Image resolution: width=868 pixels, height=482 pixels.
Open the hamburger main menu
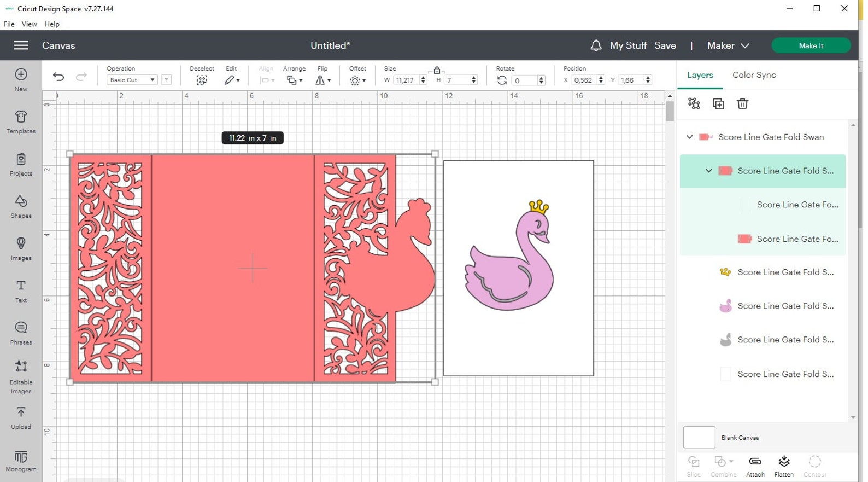click(21, 45)
